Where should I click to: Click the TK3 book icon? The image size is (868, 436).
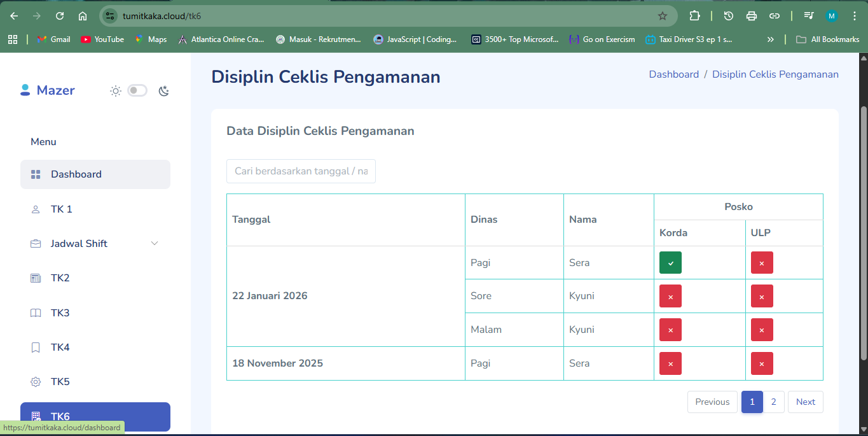36,313
